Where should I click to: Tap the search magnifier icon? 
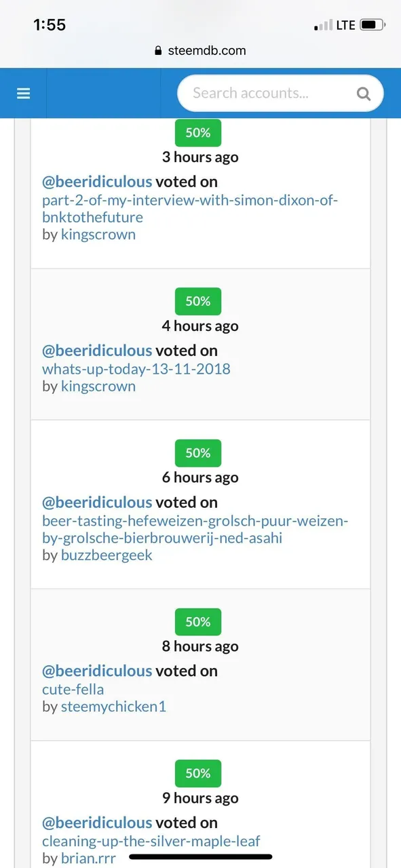click(x=364, y=94)
